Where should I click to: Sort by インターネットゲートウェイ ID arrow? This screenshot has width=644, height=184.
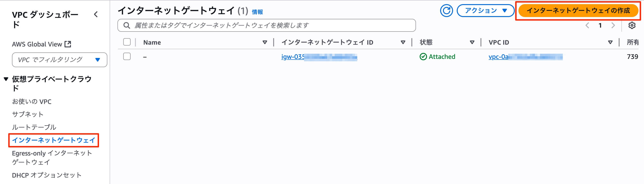[403, 43]
